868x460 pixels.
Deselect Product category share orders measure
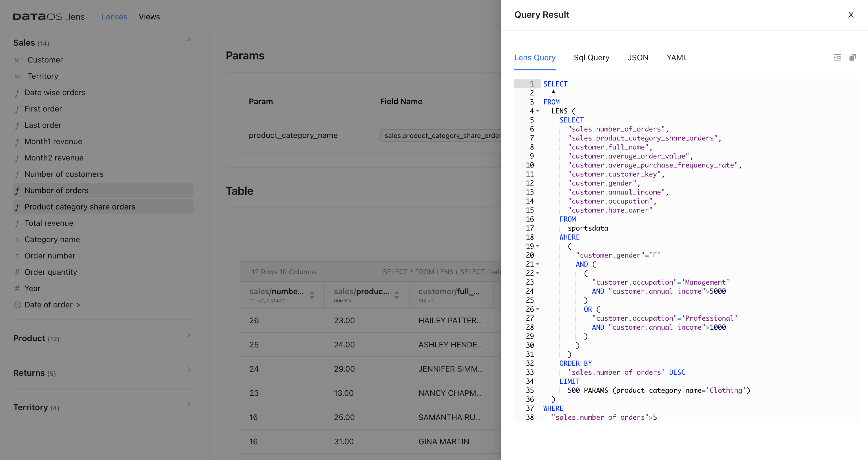pyautogui.click(x=103, y=207)
